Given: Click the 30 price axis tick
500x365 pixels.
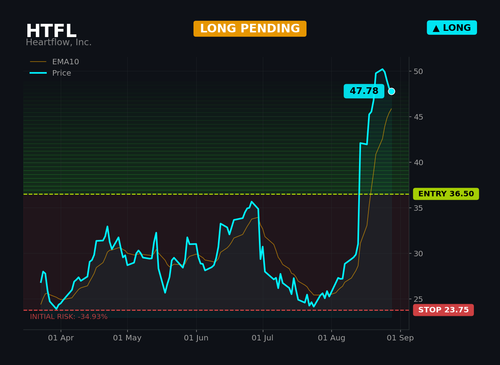Looking at the screenshot, I should [418, 254].
